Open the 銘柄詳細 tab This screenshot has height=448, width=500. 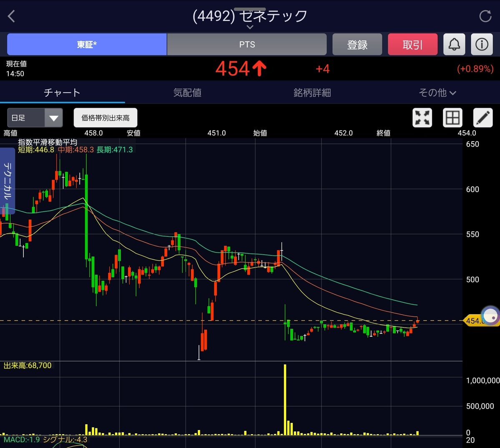[x=312, y=93]
